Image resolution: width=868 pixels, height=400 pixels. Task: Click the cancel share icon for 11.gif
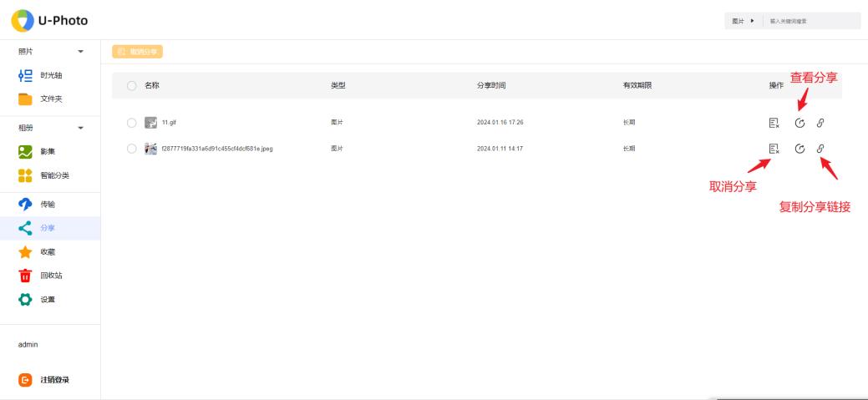click(774, 124)
